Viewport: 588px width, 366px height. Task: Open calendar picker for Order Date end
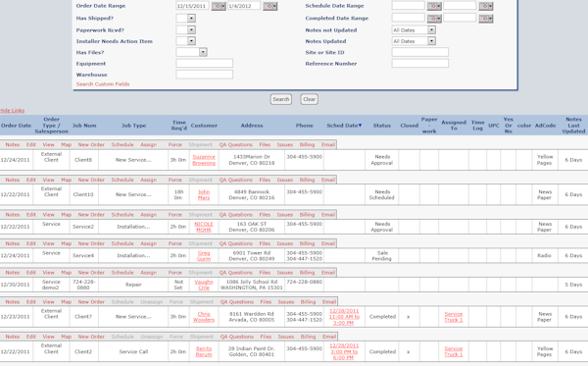coord(270,6)
